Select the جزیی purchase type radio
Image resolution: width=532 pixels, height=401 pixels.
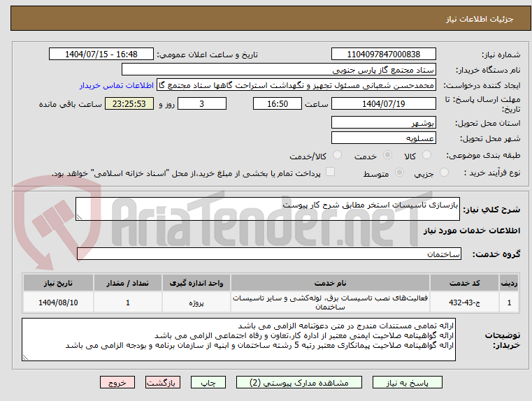coord(444,173)
